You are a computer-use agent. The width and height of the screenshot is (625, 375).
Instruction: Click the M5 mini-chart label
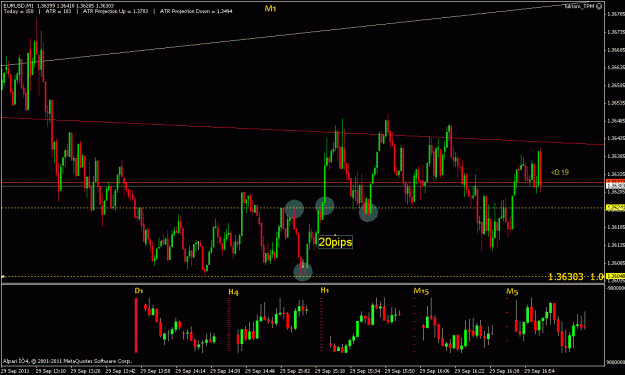click(x=512, y=291)
